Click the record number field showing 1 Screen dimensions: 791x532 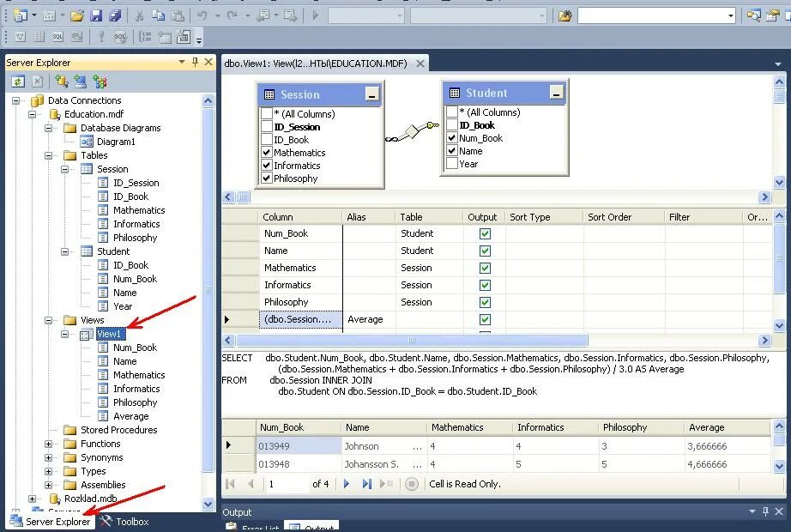[x=286, y=484]
